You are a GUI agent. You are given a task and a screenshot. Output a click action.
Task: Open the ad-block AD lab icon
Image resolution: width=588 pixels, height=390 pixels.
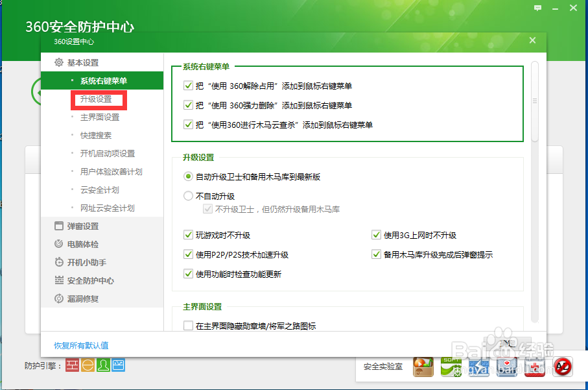coord(563,367)
